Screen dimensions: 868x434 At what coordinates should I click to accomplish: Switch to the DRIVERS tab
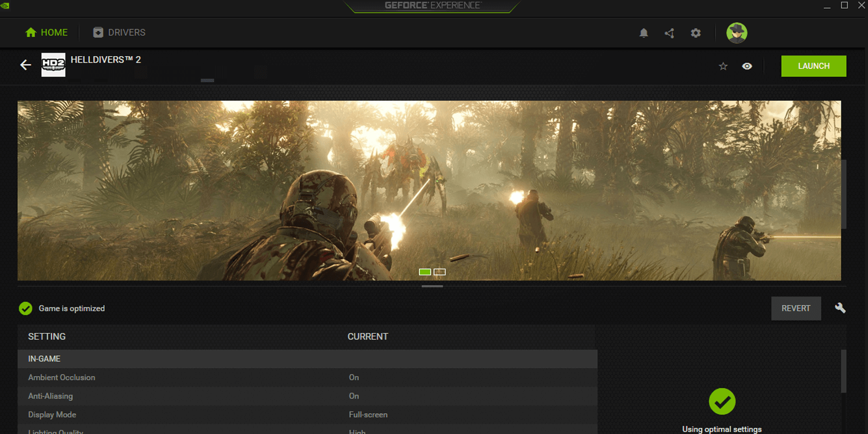click(x=119, y=32)
